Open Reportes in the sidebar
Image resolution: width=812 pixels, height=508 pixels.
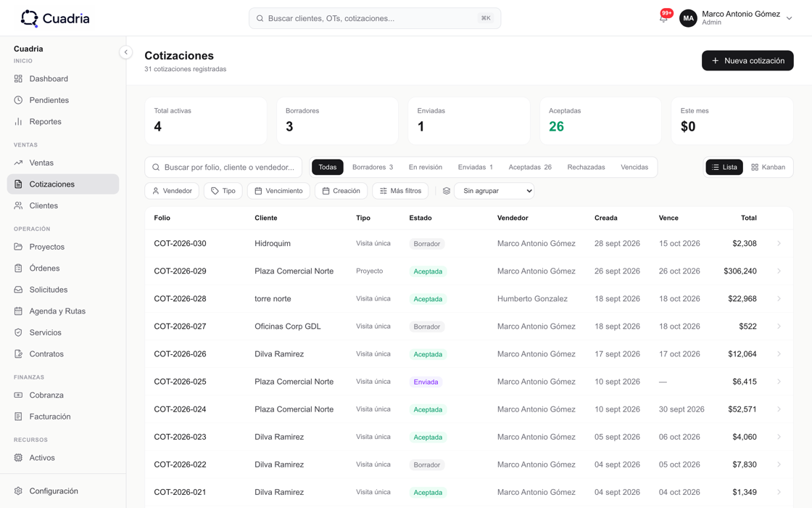[x=62, y=121]
